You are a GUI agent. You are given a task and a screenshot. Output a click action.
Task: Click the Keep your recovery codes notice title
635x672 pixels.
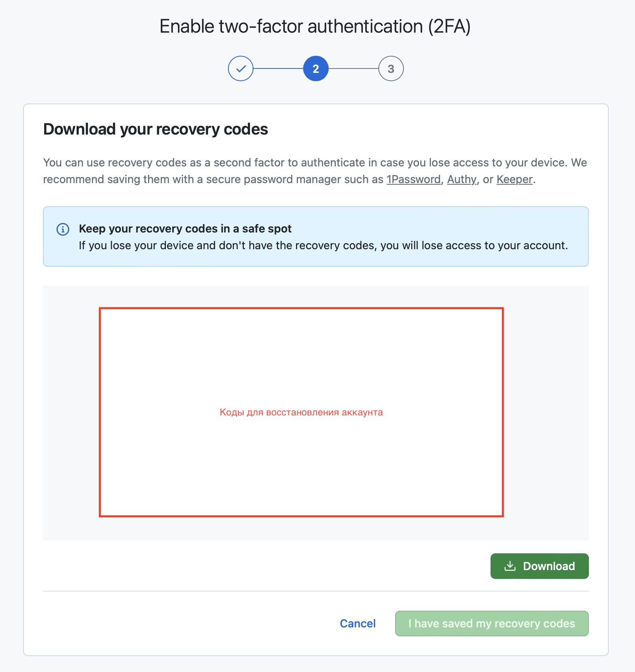tap(185, 229)
